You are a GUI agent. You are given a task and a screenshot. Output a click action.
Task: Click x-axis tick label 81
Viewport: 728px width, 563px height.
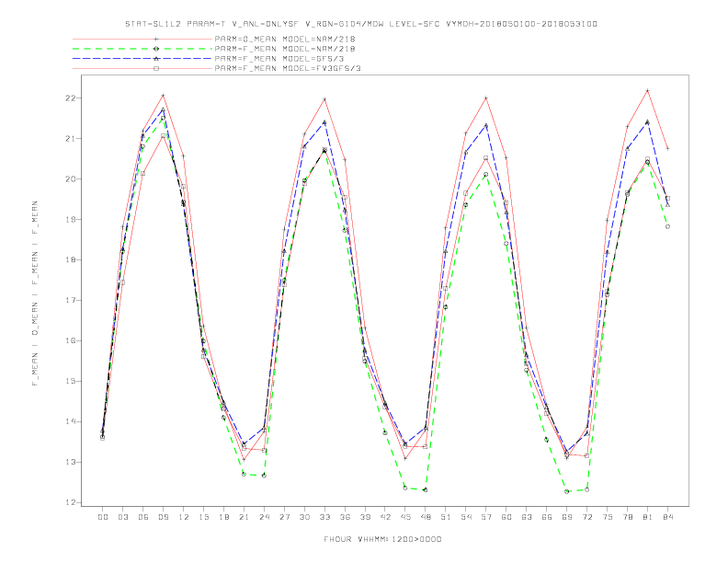tap(648, 517)
